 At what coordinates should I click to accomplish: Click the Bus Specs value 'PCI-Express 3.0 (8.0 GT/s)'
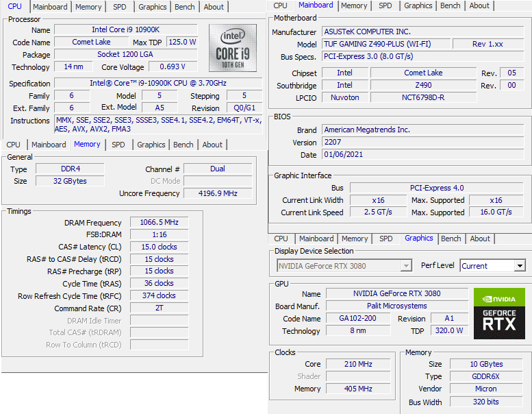coord(422,56)
